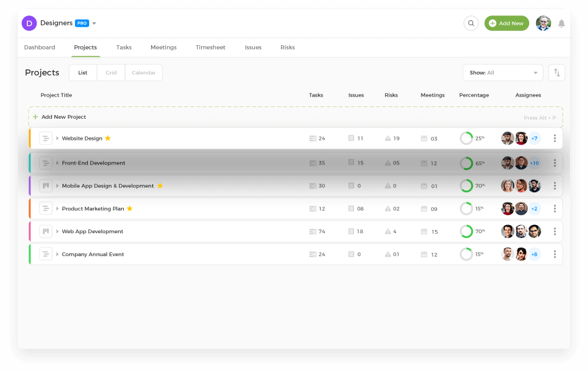Click the +7 assignees badge on Website Design

coord(534,139)
